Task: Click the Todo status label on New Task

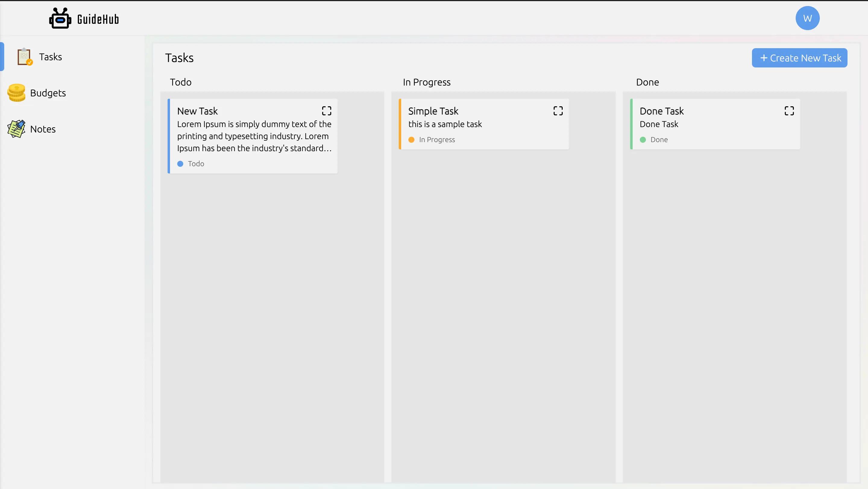Action: click(196, 164)
